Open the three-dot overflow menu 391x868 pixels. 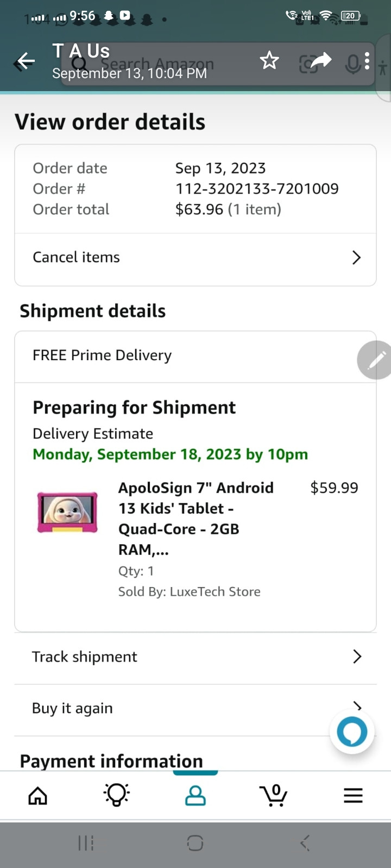[368, 61]
